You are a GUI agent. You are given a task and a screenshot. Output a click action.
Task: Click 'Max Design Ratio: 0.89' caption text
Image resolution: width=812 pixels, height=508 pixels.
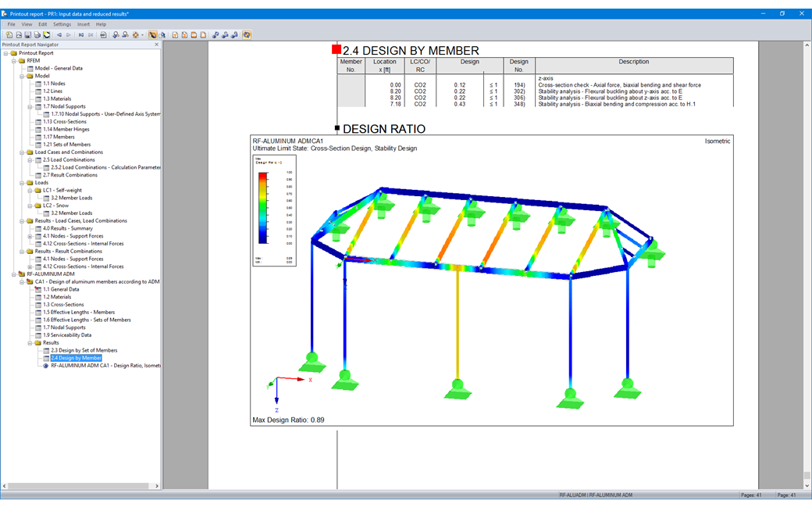[x=288, y=420]
